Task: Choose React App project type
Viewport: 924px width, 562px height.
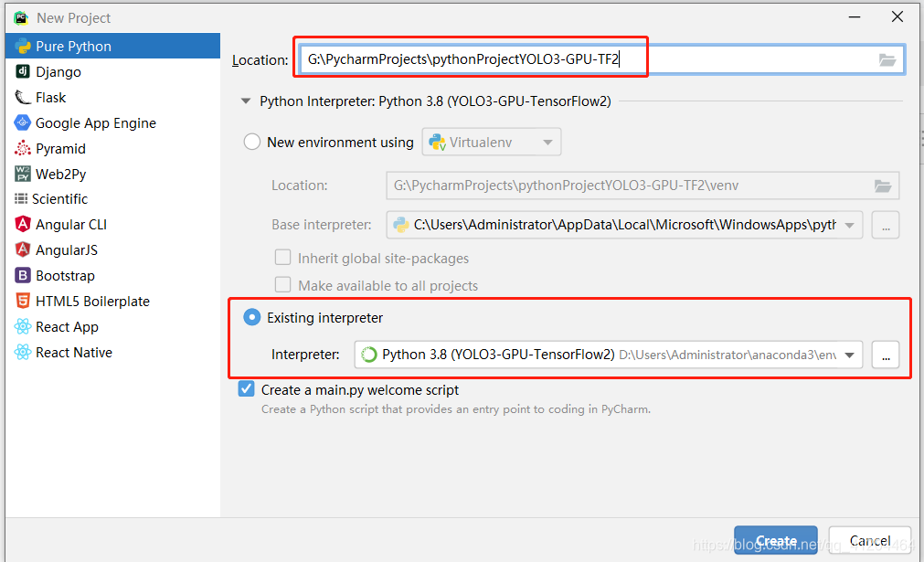Action: click(x=112, y=326)
